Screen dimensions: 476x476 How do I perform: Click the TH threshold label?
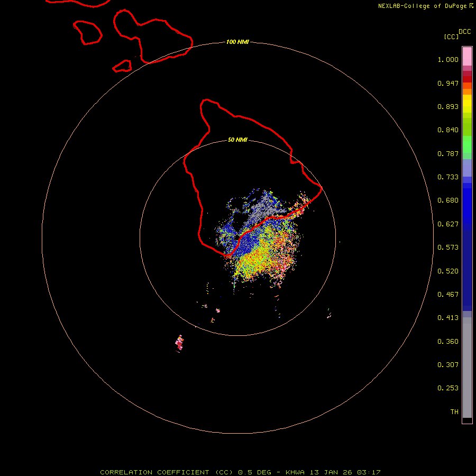click(454, 412)
